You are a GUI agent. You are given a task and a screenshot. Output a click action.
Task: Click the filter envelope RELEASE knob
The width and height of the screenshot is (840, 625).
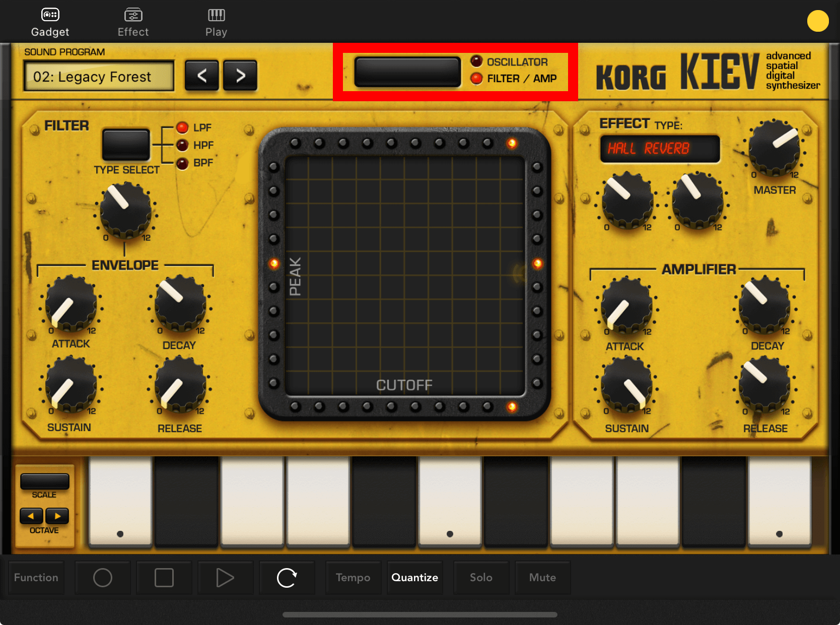click(180, 385)
